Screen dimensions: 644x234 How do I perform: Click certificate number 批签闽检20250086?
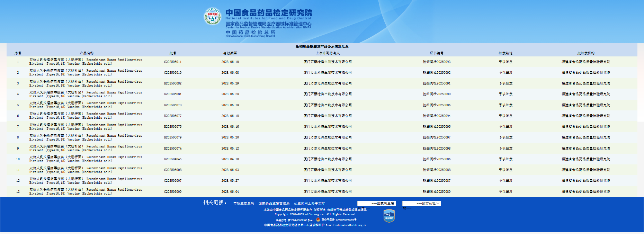437,159
